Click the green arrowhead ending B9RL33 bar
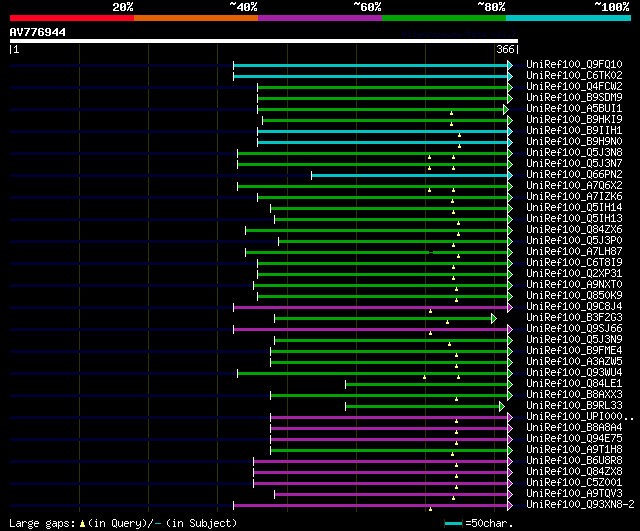640x531 pixels. tap(502, 407)
